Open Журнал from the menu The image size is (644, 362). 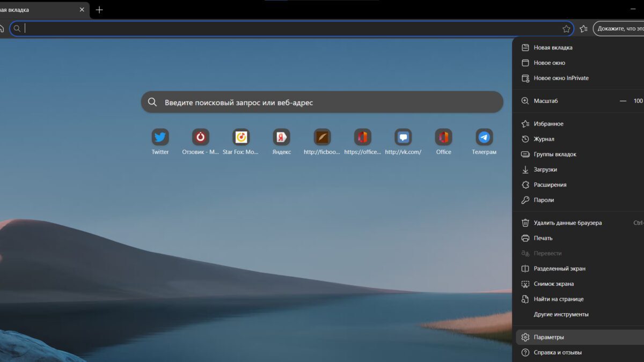point(579,139)
